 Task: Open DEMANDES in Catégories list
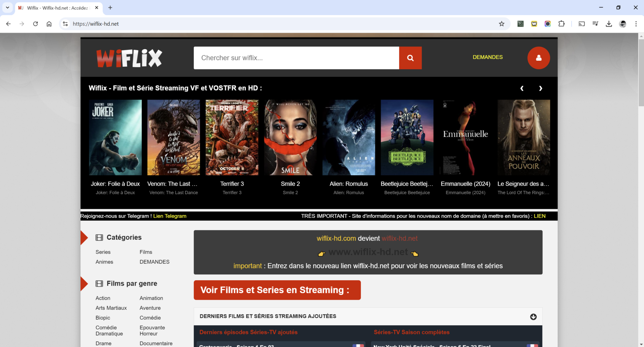154,262
